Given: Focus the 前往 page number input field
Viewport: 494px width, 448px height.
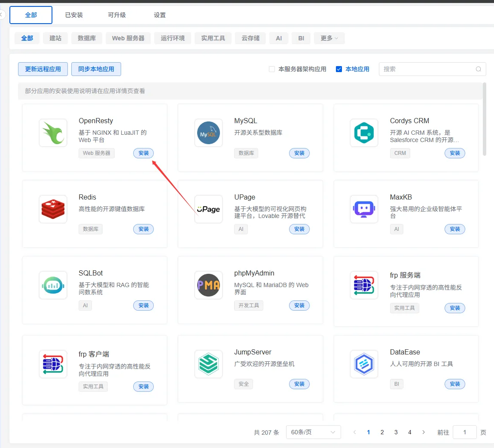Looking at the screenshot, I should pyautogui.click(x=464, y=432).
